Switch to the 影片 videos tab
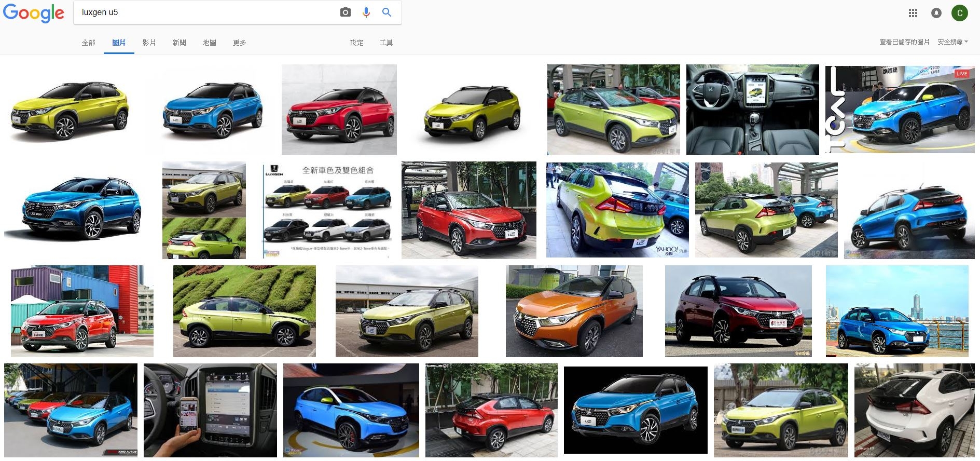This screenshot has height=461, width=980. (x=149, y=43)
